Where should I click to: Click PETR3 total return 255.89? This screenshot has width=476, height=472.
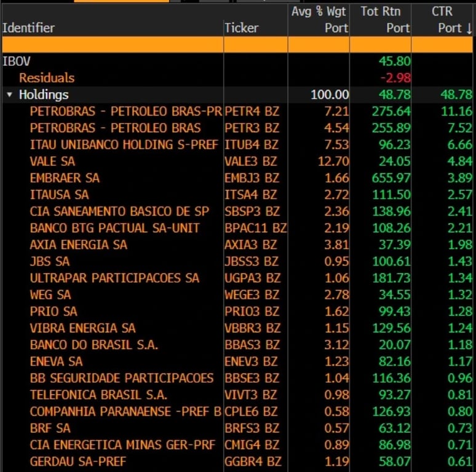pos(391,128)
